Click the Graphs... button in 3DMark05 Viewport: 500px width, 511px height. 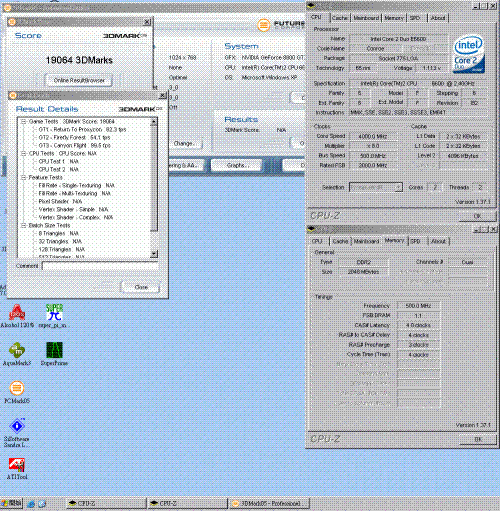[237, 165]
